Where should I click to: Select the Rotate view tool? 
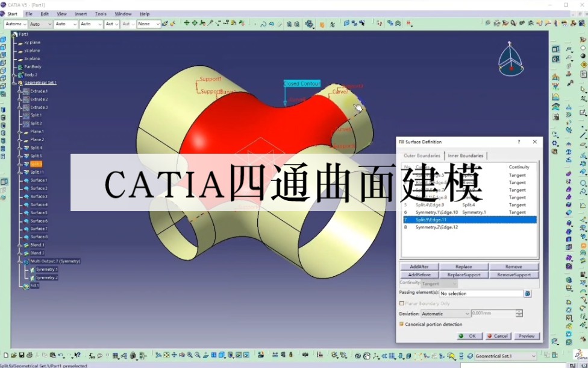(x=182, y=355)
